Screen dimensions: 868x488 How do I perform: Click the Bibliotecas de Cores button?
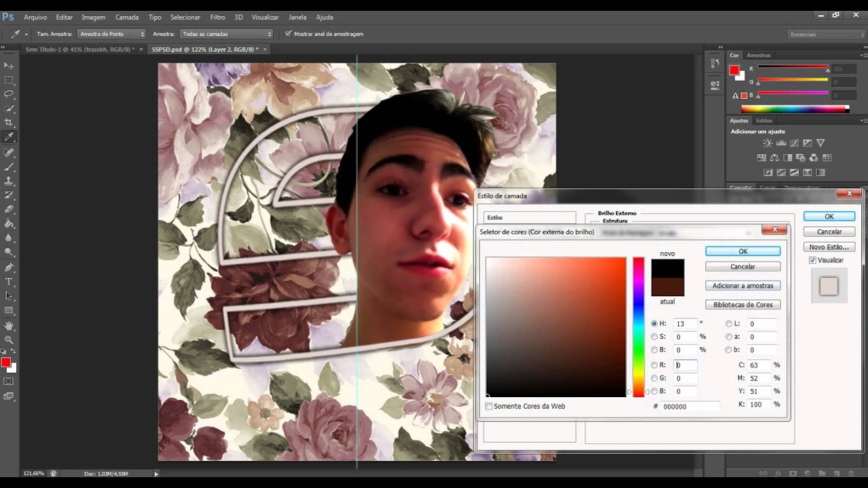click(x=743, y=305)
